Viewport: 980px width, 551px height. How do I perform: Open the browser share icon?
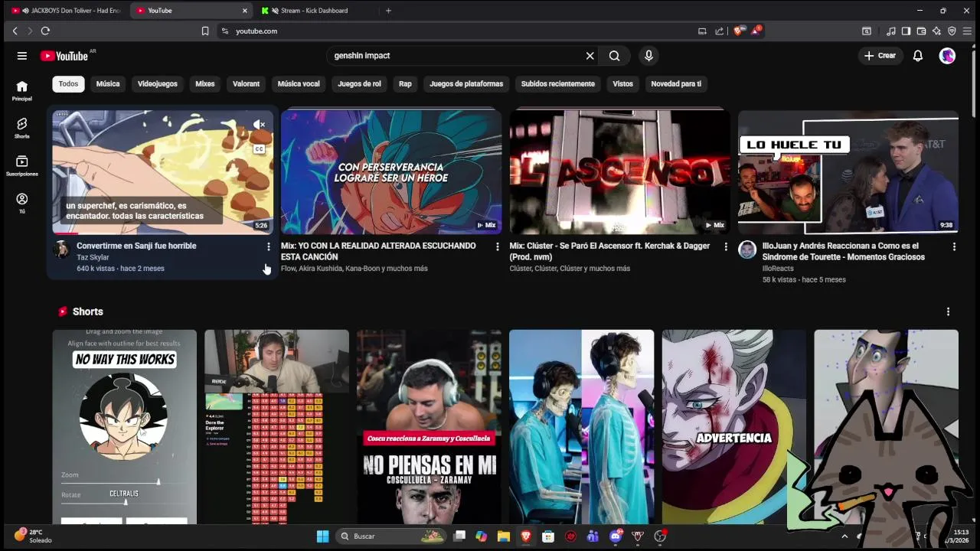pos(720,31)
